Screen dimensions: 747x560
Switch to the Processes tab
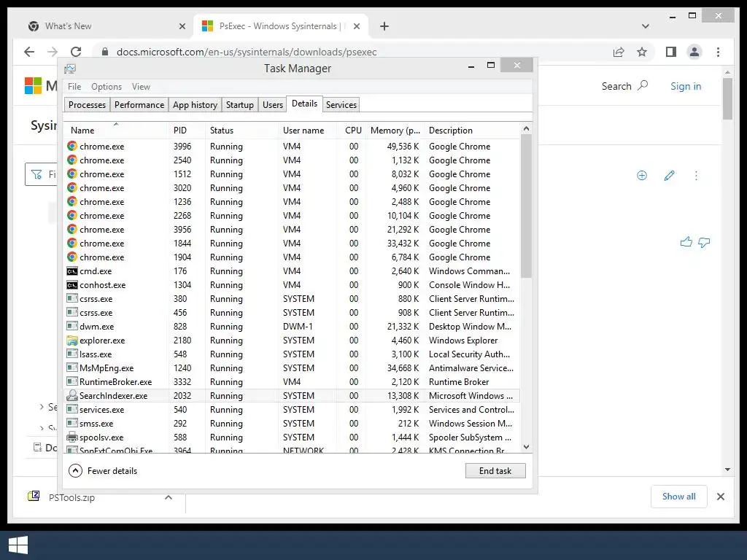tap(87, 105)
